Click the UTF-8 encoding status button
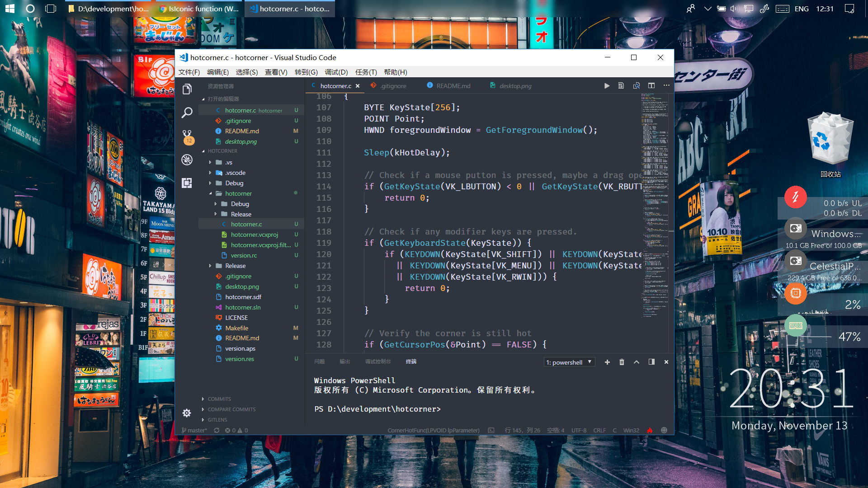This screenshot has width=868, height=488. (x=579, y=430)
